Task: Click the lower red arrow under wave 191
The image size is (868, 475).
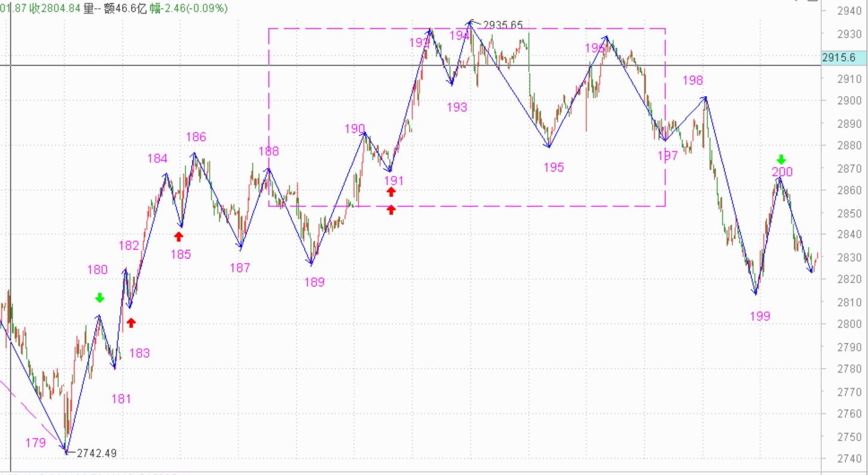Action: tap(391, 209)
